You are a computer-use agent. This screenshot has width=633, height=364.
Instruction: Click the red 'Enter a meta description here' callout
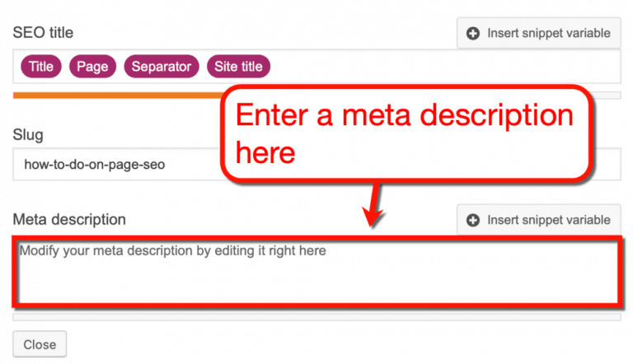point(404,130)
